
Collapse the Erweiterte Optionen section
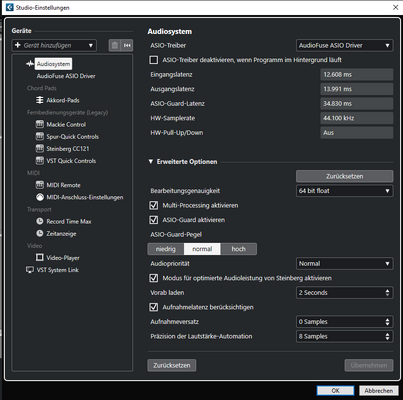(151, 162)
